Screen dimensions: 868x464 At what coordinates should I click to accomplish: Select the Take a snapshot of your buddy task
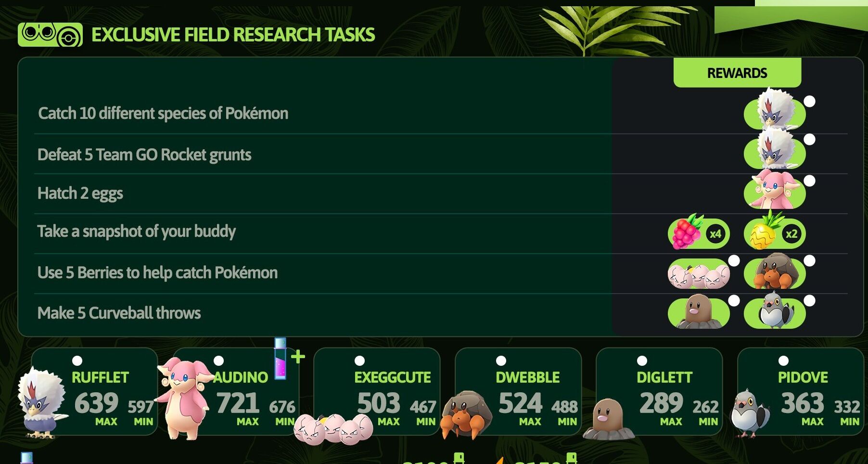(x=137, y=232)
